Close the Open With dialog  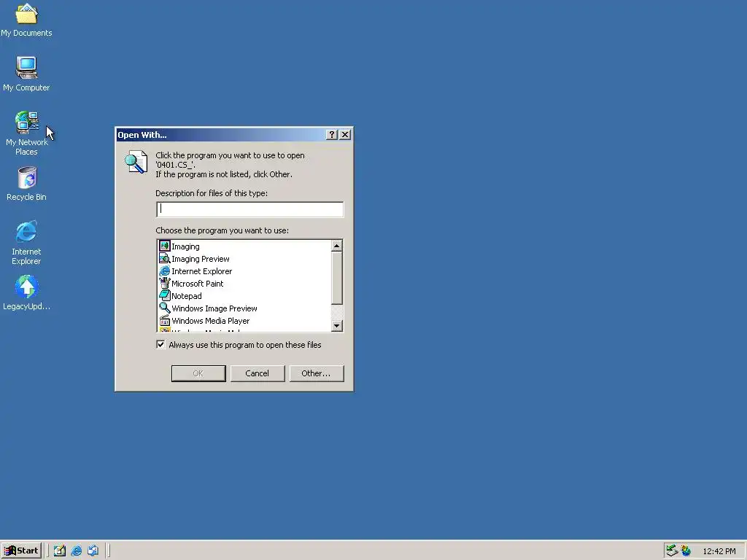click(x=345, y=135)
